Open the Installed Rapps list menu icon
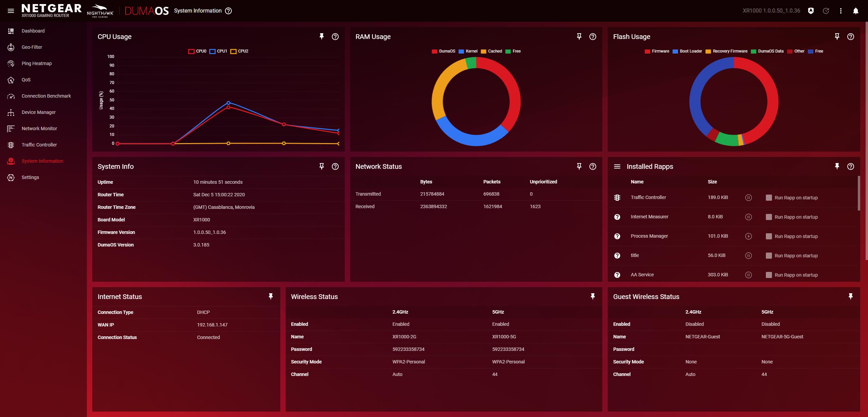 [617, 166]
